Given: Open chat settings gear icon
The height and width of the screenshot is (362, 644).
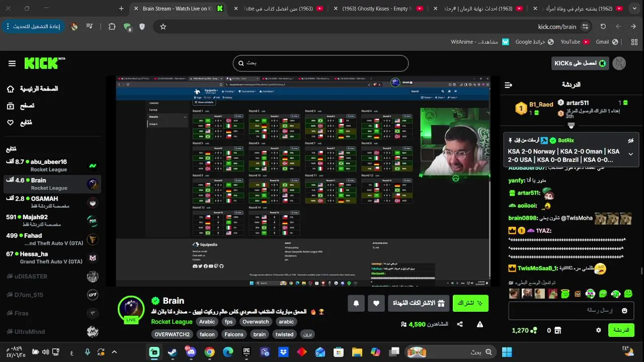Looking at the screenshot, I should (x=599, y=330).
